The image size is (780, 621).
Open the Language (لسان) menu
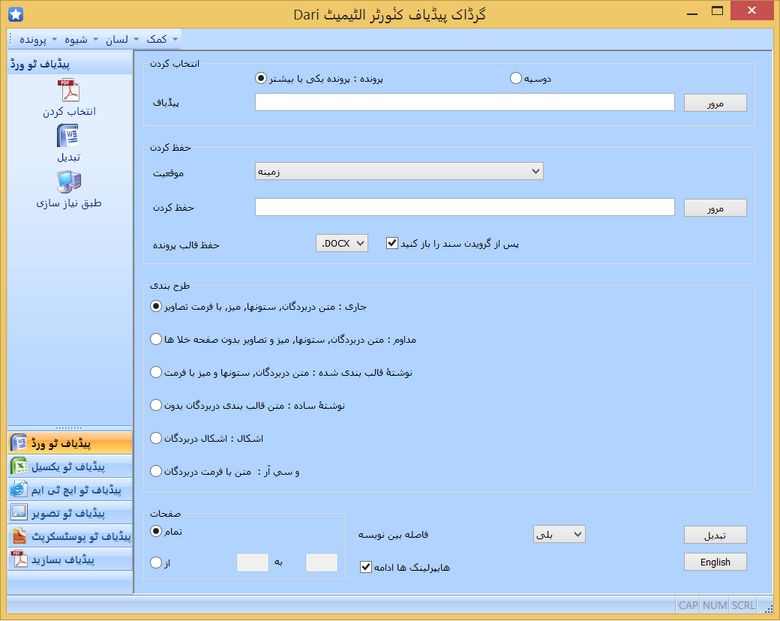(121, 39)
